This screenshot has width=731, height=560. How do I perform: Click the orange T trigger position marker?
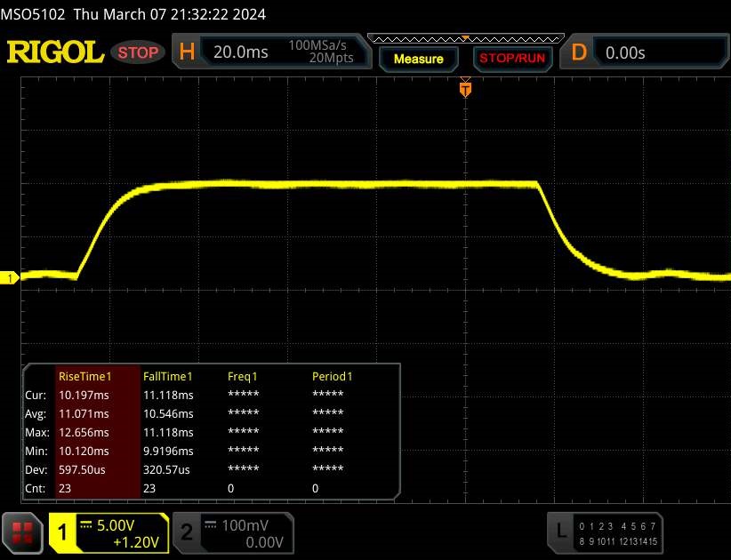[x=465, y=89]
